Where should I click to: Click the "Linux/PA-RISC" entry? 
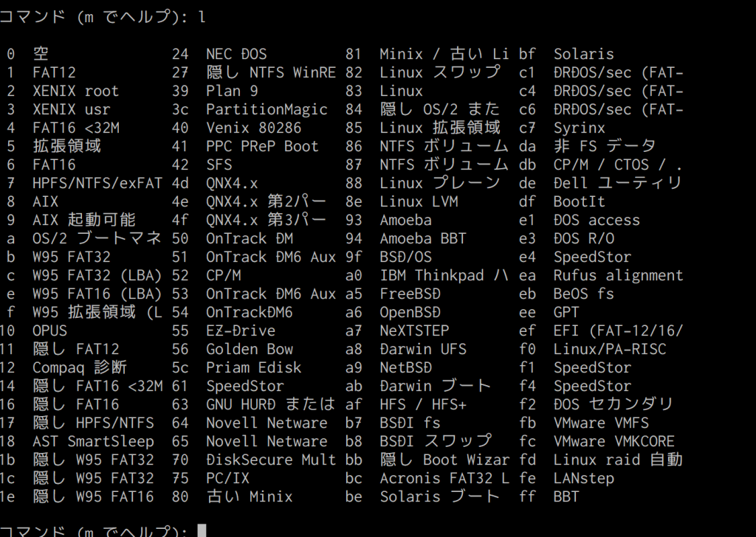(x=609, y=349)
